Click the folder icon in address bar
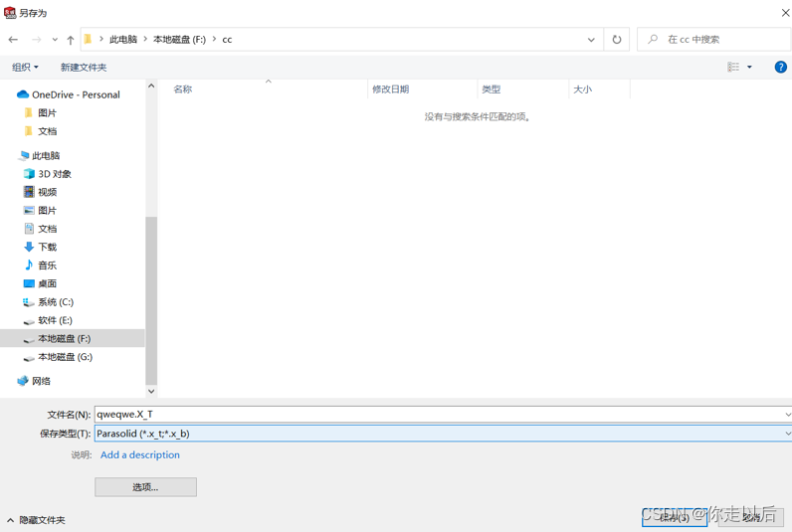This screenshot has height=532, width=792. pyautogui.click(x=88, y=40)
